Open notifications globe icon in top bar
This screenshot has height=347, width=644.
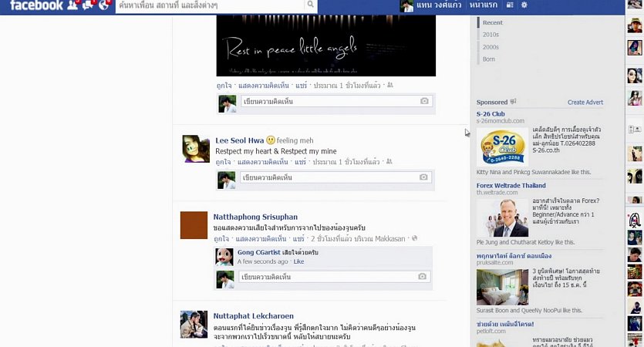[x=106, y=5]
